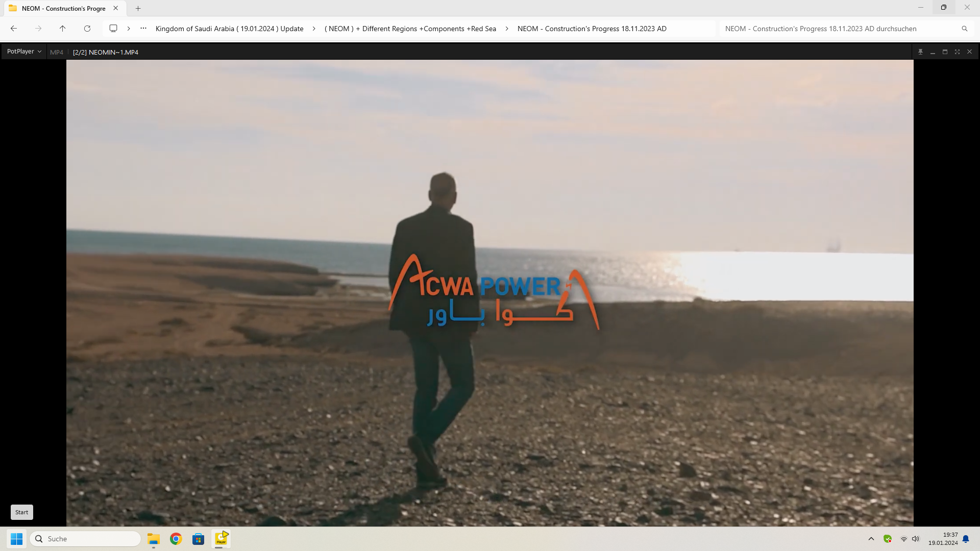Select the NEOM - Construction's Progress tab

[63, 8]
